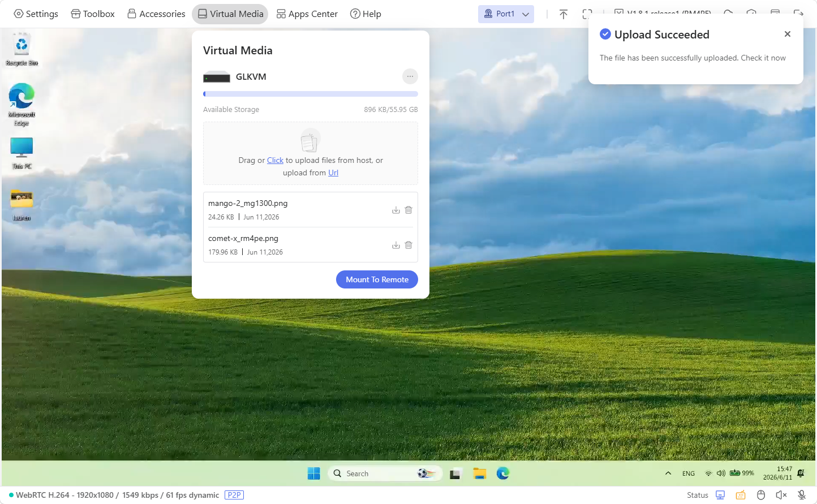Click the available storage usage bar

coord(311,94)
